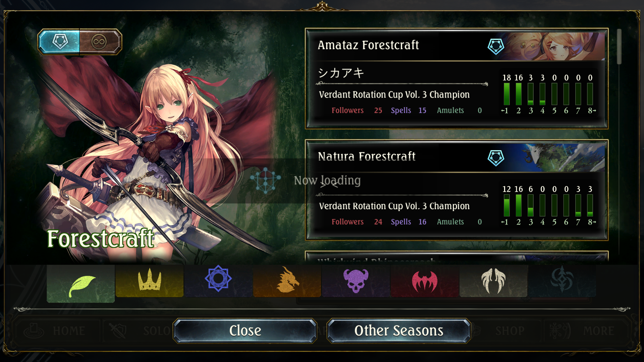Select the Shadowcraft purple skull icon
This screenshot has height=362, width=644.
coord(356,281)
